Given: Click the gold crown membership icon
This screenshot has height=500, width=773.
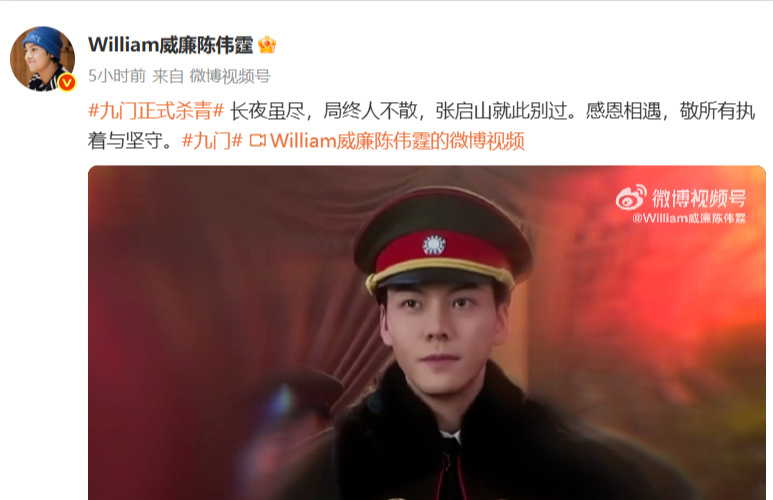Looking at the screenshot, I should click(267, 45).
